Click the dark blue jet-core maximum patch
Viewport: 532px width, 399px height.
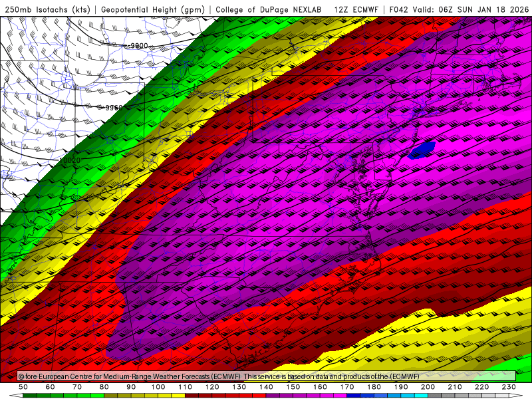(x=422, y=150)
